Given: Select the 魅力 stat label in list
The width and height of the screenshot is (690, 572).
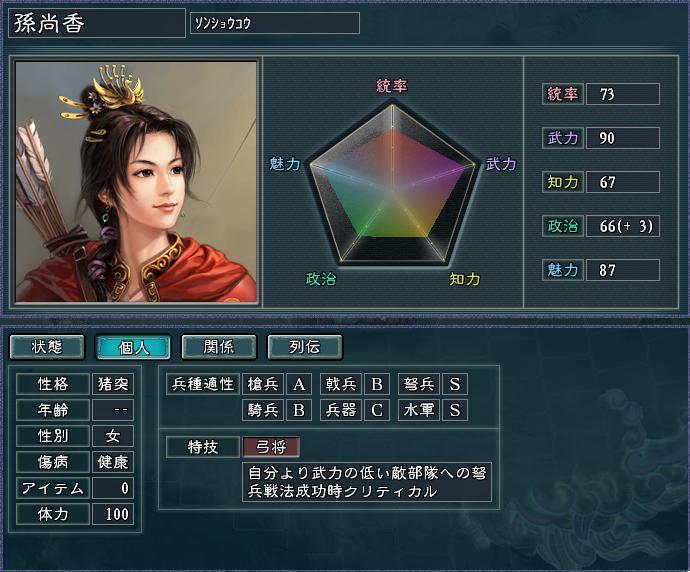Looking at the screenshot, I should pyautogui.click(x=563, y=270).
